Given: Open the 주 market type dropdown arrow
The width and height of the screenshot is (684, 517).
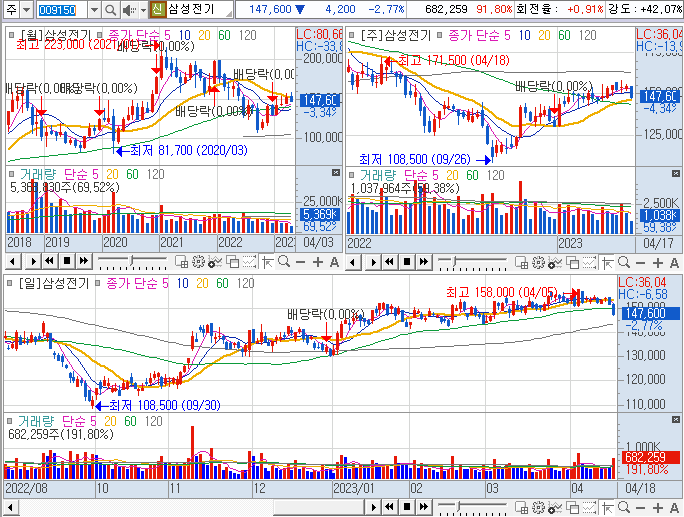Looking at the screenshot, I should click(27, 10).
